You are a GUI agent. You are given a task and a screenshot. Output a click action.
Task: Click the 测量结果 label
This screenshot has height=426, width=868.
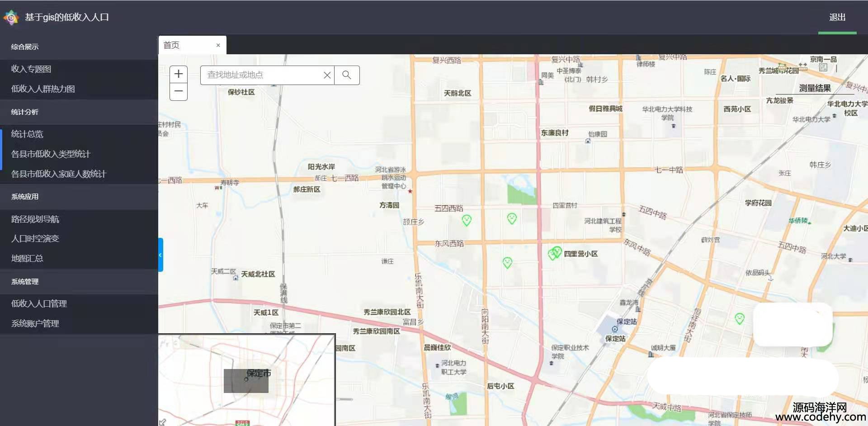pos(815,89)
